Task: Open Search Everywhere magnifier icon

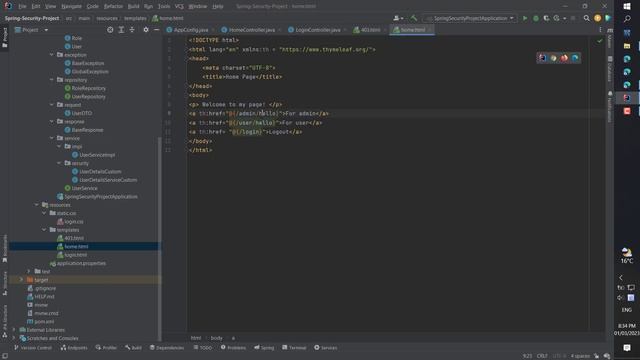Action: tap(587, 18)
